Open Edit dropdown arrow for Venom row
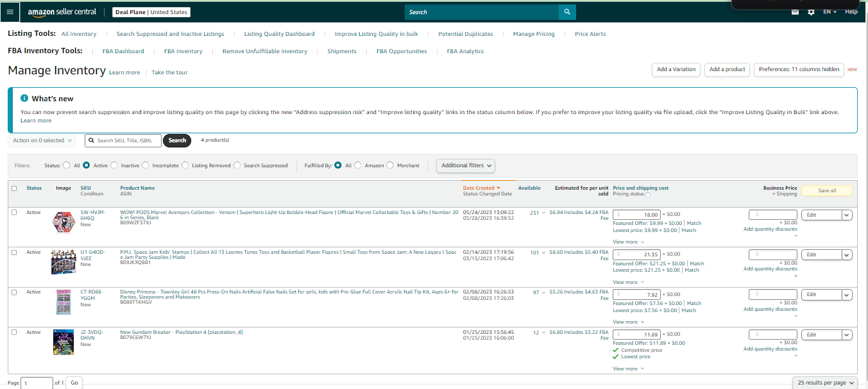Viewport: 868px width, 389px height. pos(847,215)
